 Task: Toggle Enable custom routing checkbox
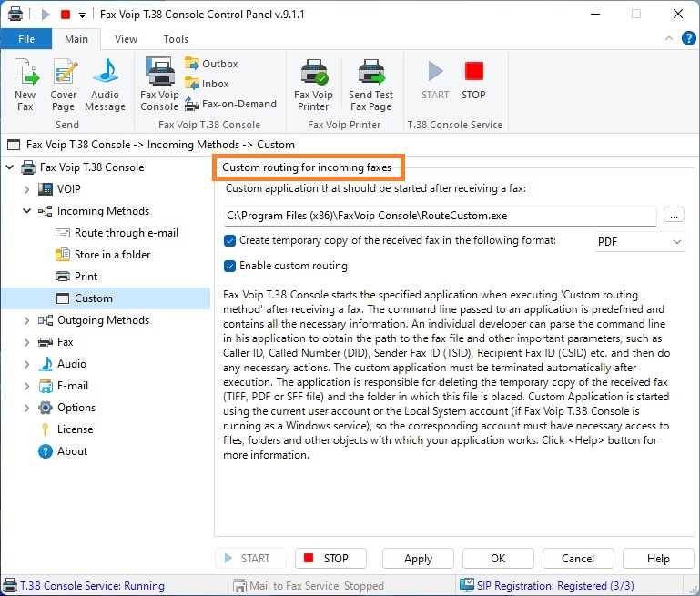229,267
